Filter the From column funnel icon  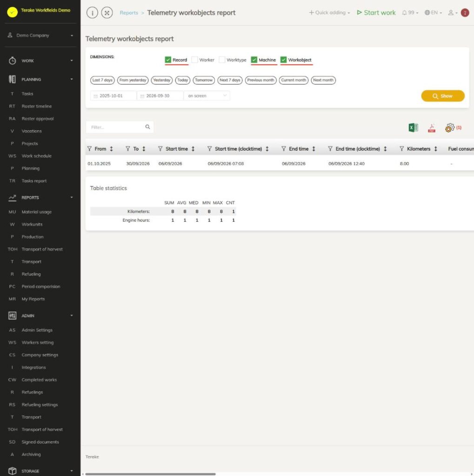point(89,149)
